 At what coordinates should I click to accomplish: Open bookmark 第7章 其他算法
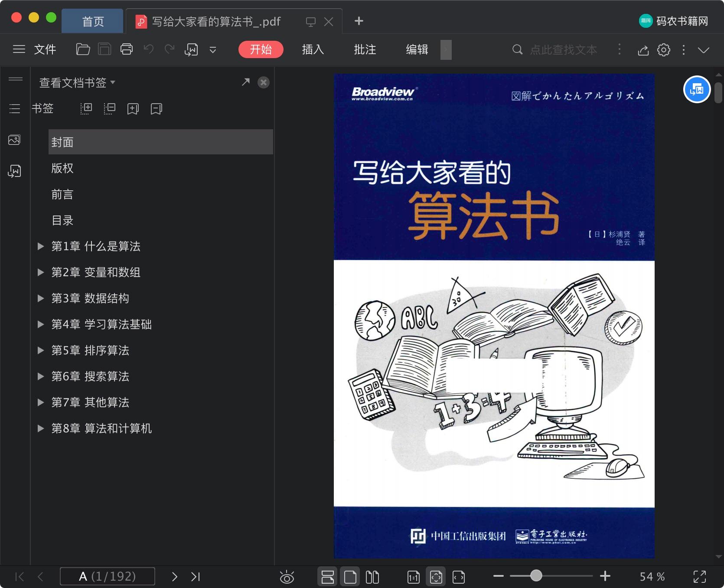point(90,402)
